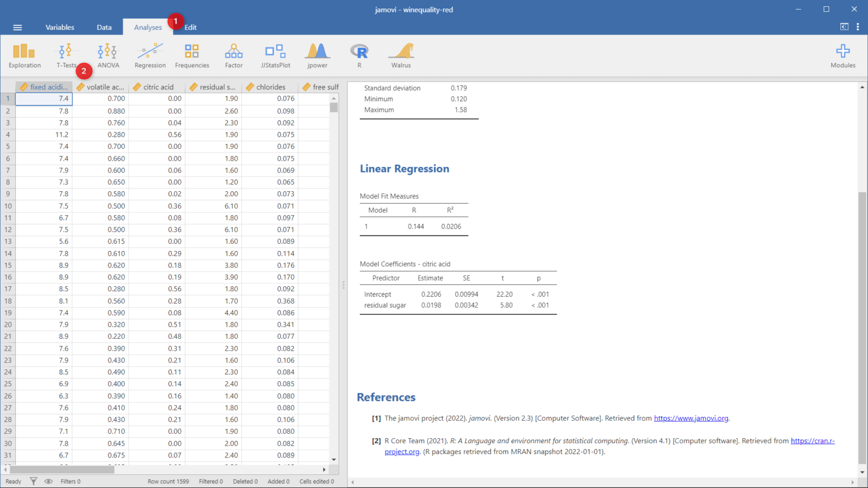Open the Frequencies analysis menu
Image resolution: width=868 pixels, height=488 pixels.
(x=192, y=56)
